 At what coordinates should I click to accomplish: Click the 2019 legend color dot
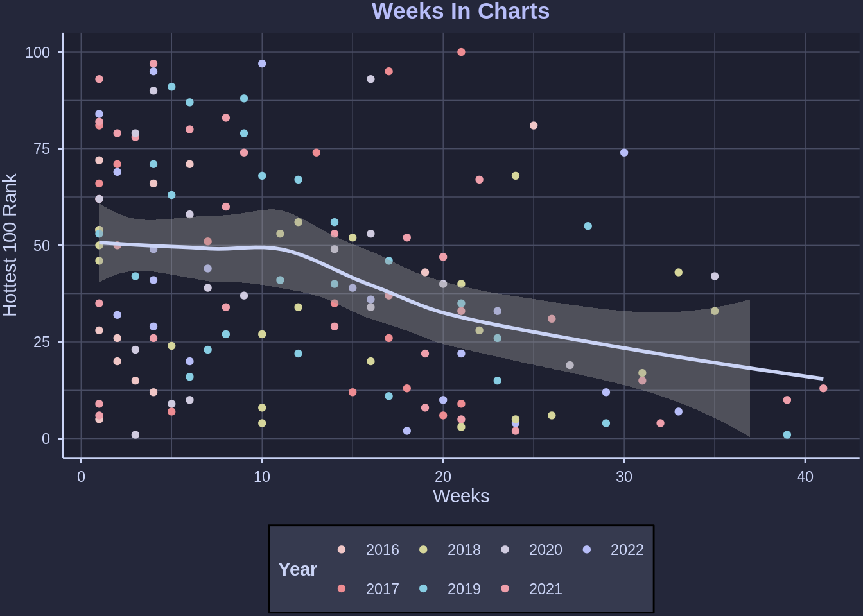(x=423, y=588)
